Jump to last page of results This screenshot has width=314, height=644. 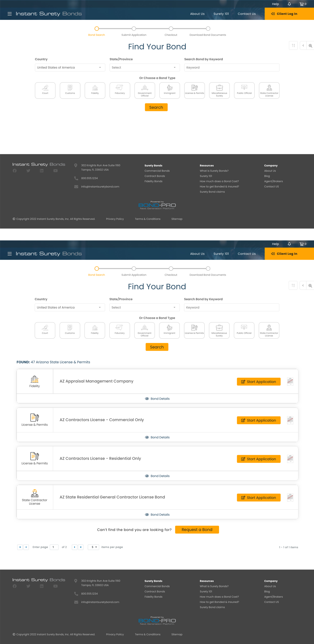tap(81, 547)
